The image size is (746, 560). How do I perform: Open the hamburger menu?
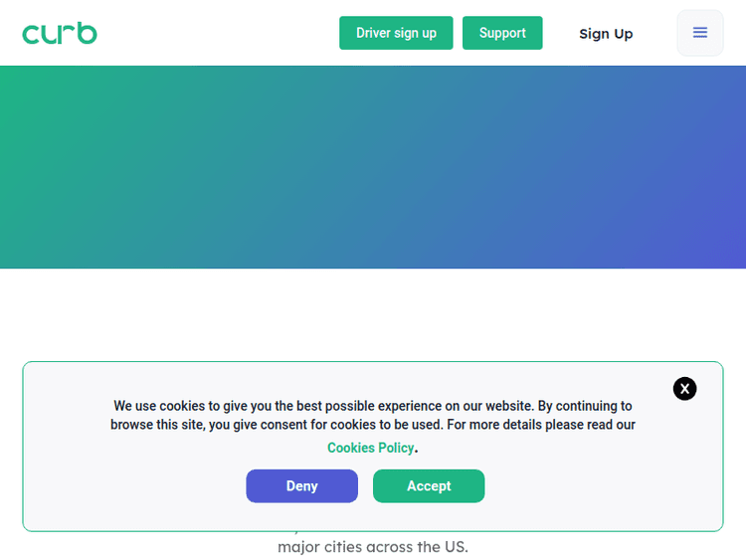(x=700, y=33)
